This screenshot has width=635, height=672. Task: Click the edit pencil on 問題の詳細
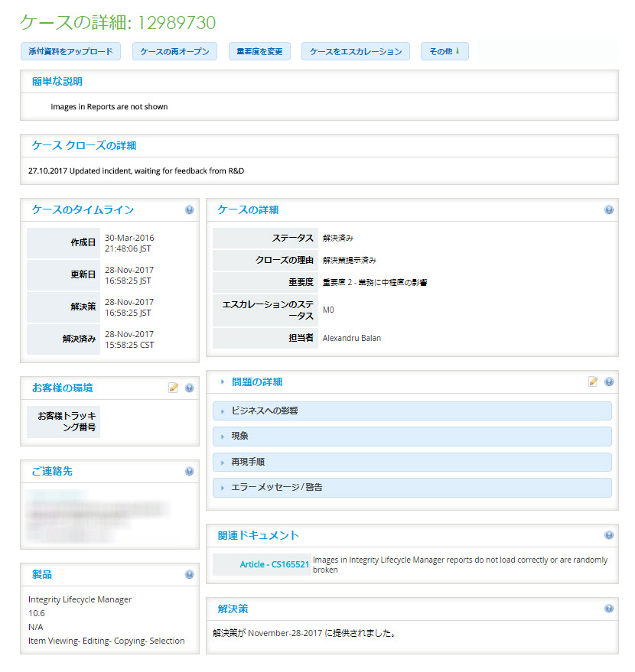tap(593, 381)
